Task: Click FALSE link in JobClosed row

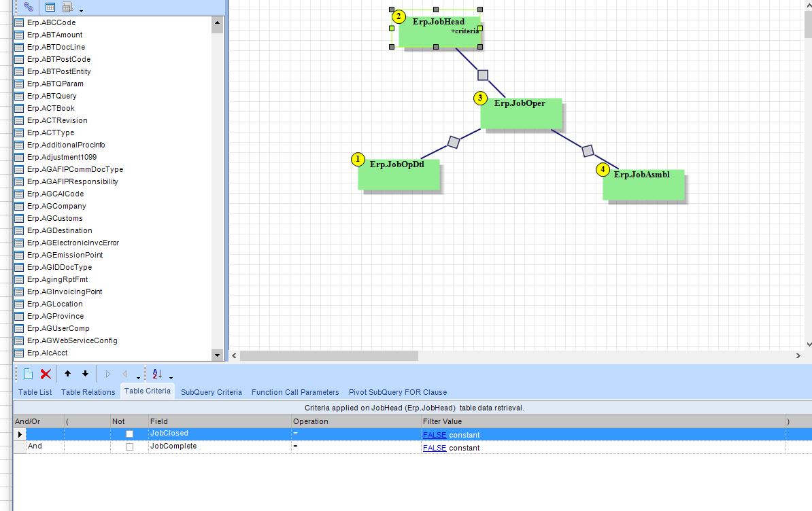Action: pos(435,435)
